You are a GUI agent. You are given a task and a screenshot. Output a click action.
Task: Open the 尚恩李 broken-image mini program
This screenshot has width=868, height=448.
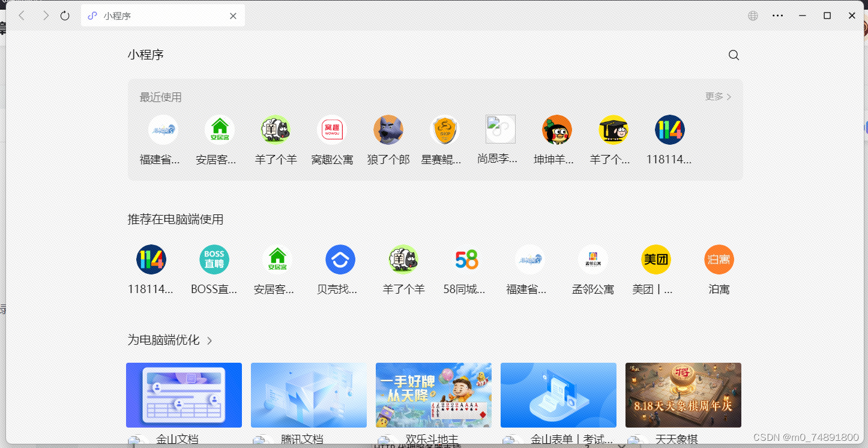[x=501, y=129]
